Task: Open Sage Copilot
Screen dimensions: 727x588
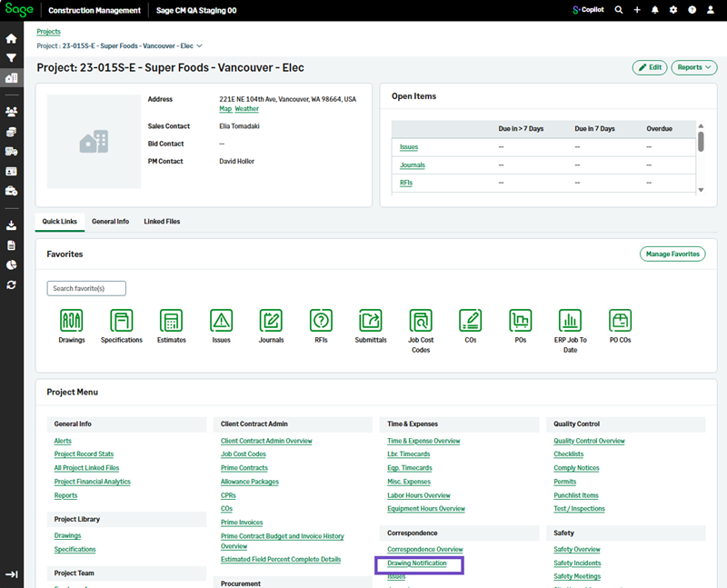Action: click(588, 10)
